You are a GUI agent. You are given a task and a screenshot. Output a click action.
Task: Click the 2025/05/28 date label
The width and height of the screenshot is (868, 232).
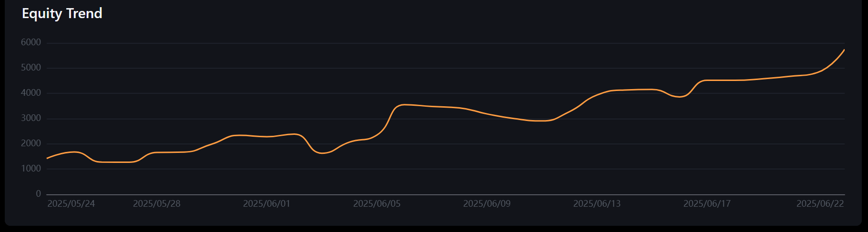157,204
